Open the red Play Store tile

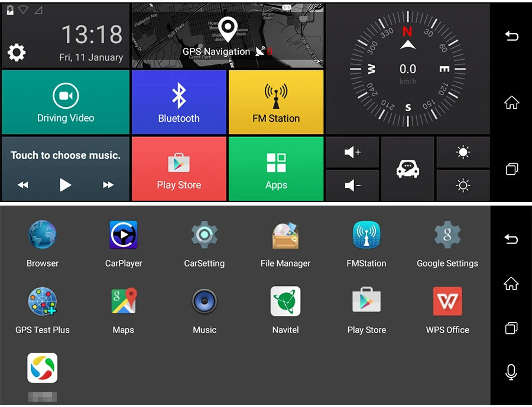tap(179, 168)
